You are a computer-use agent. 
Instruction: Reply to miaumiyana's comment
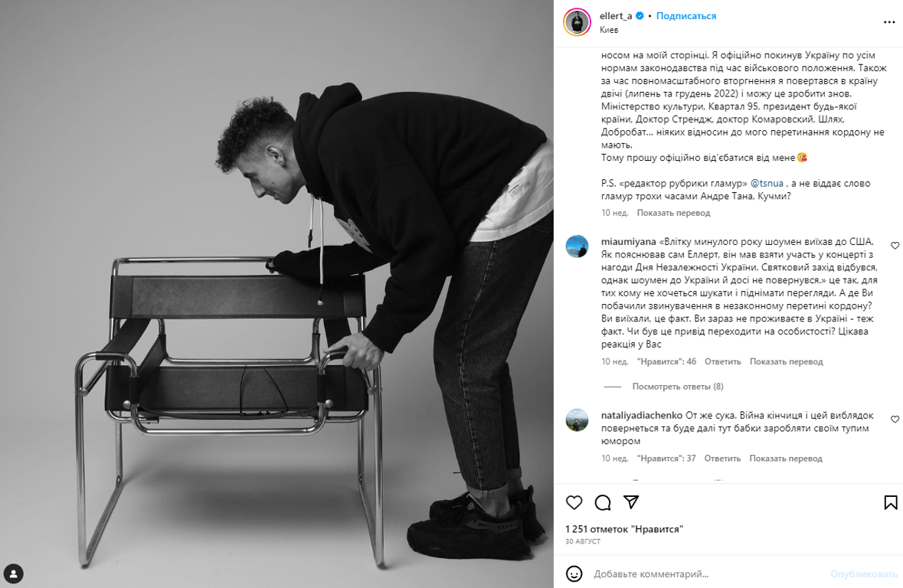coord(723,361)
